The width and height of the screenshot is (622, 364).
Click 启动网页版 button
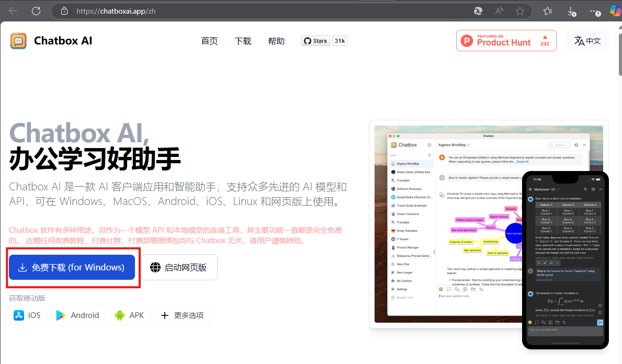coord(179,267)
